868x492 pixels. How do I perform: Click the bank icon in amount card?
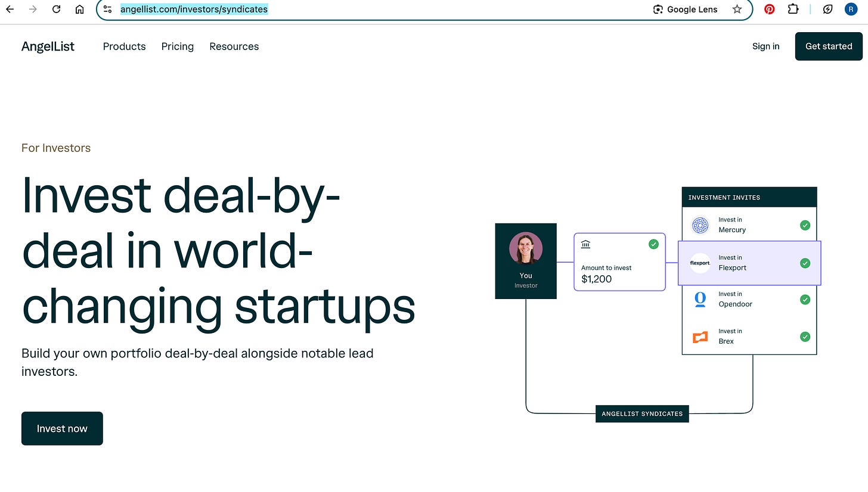pos(585,244)
